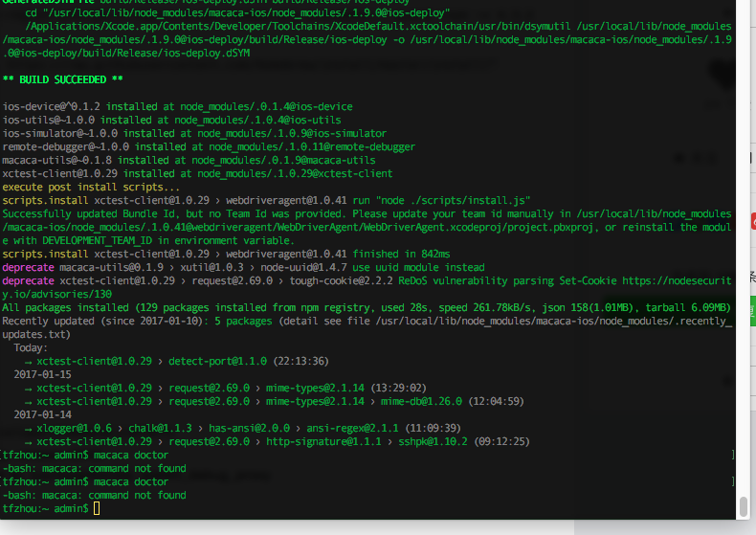
Task: Click the last 'command not found' error line
Action: pyautogui.click(x=94, y=496)
